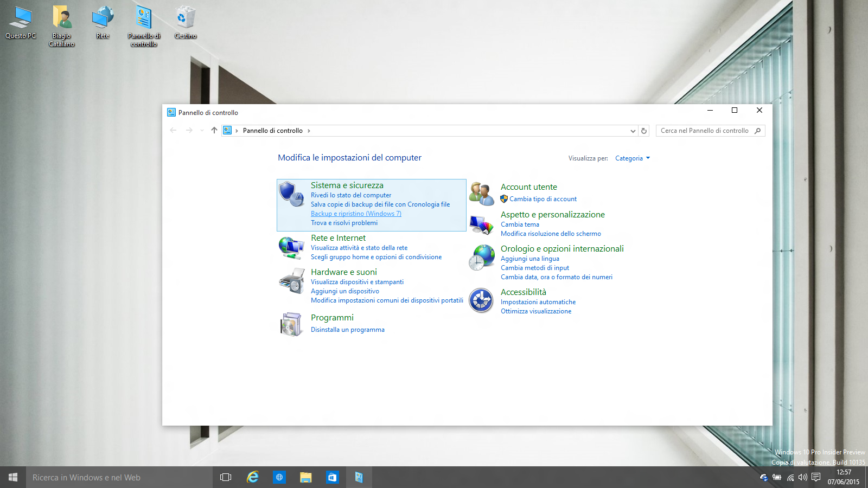This screenshot has height=488, width=868.
Task: Click Cambia tipo di account
Action: 543,199
